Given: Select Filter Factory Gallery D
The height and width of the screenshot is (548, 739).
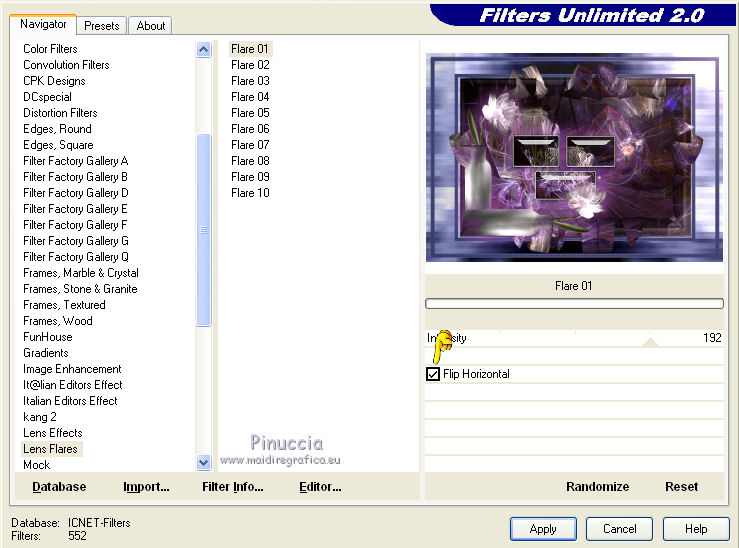Looking at the screenshot, I should pos(75,193).
